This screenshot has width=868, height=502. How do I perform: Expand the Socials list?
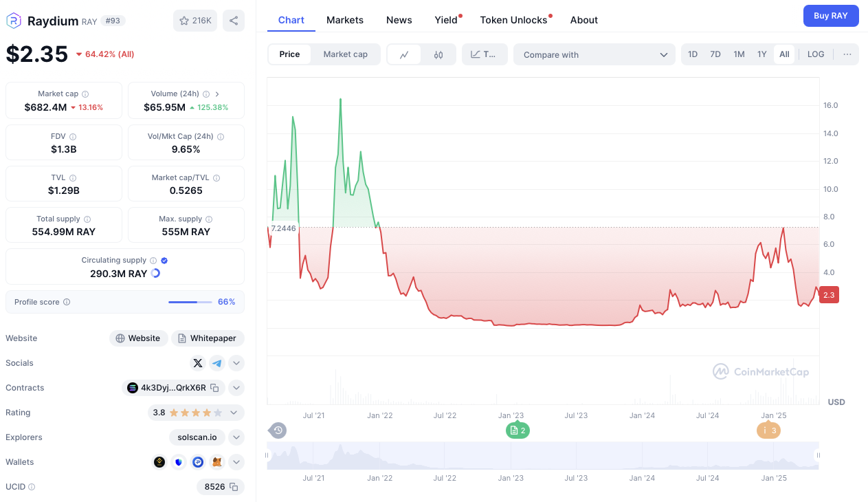(236, 363)
